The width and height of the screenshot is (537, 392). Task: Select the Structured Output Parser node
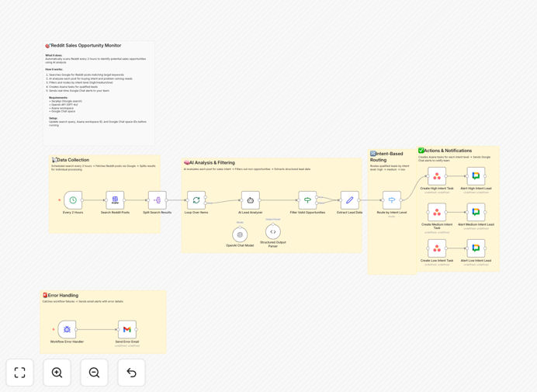click(273, 231)
